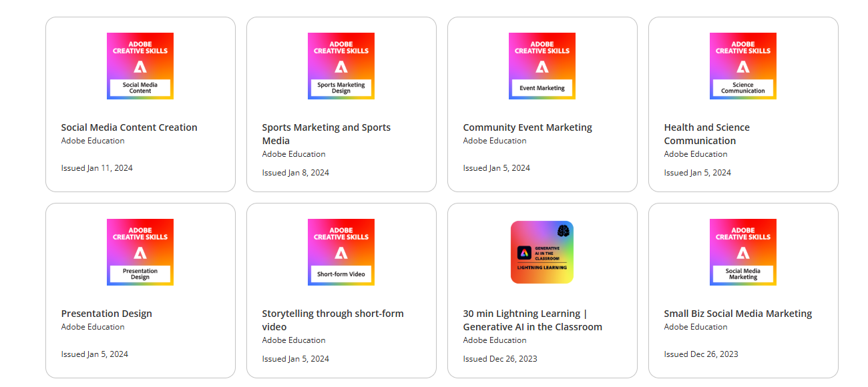This screenshot has height=387, width=868.
Task: Click Adobe Education under the Generative AI badge
Action: click(x=494, y=340)
